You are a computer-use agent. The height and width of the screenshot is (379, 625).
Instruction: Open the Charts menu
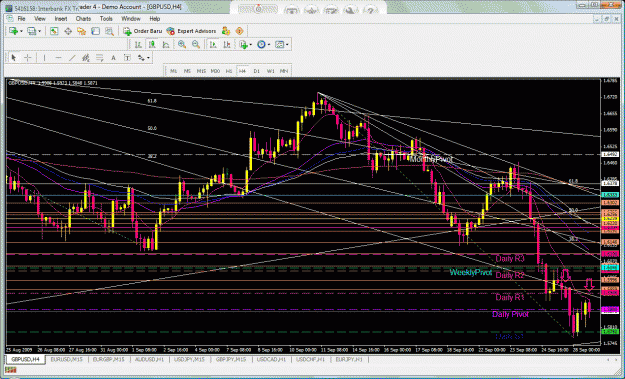pos(83,19)
